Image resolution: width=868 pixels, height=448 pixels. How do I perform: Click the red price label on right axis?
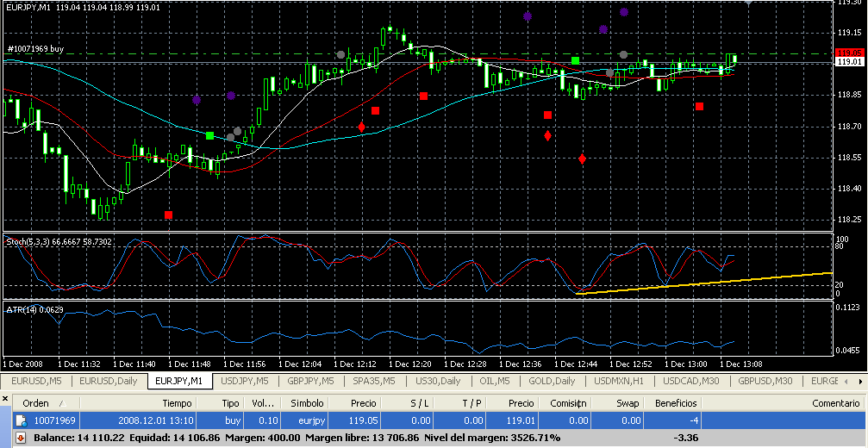[x=849, y=53]
